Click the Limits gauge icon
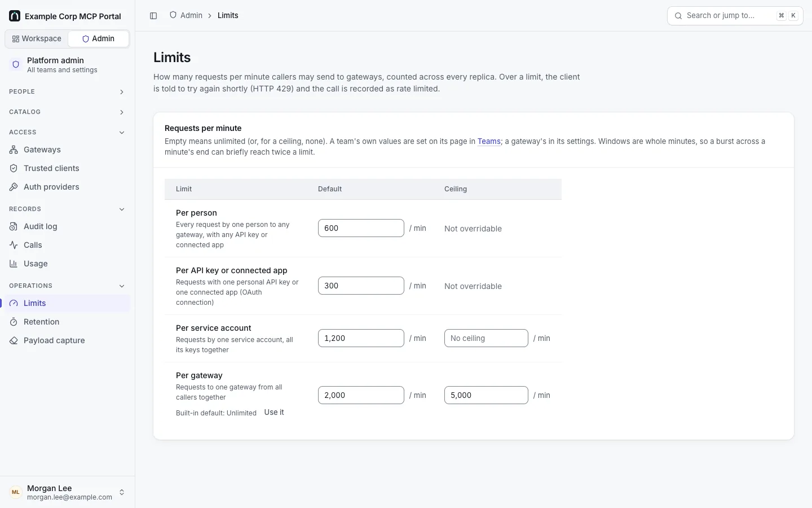 (x=14, y=303)
